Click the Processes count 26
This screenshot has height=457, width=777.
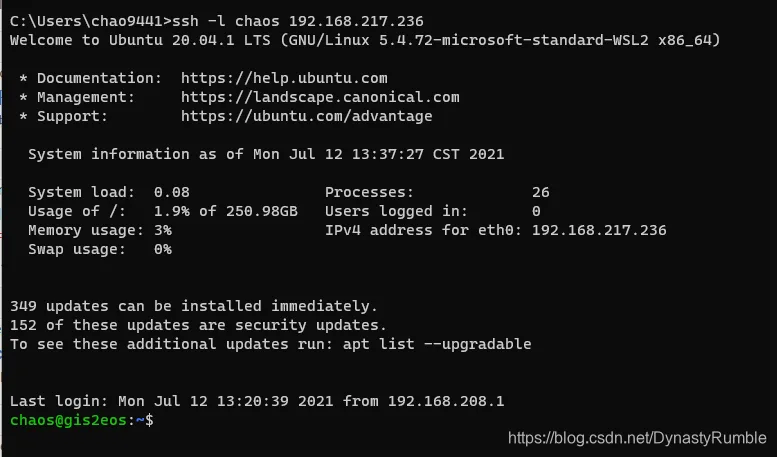(541, 192)
